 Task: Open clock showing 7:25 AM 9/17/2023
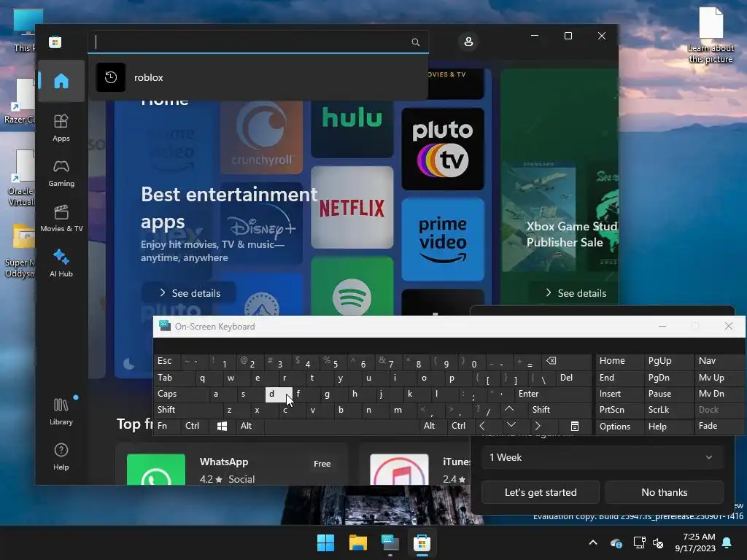695,542
